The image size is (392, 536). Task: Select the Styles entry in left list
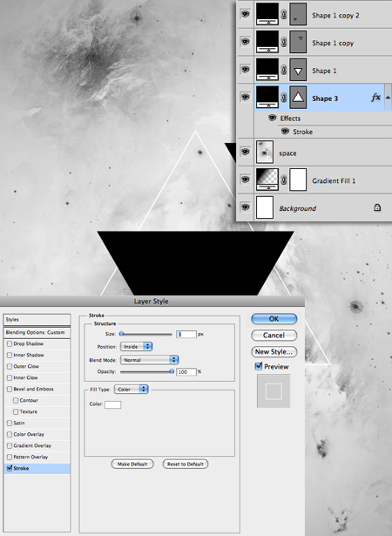[x=37, y=320]
